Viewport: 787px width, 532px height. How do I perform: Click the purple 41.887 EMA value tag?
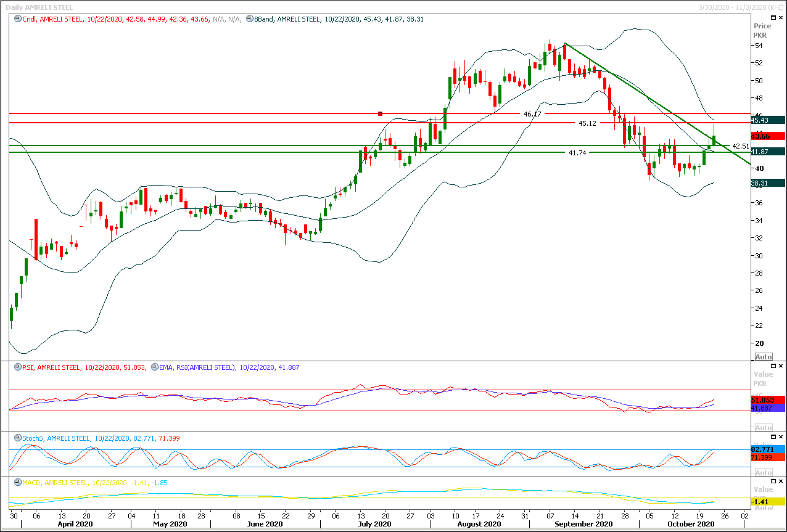pyautogui.click(x=768, y=408)
